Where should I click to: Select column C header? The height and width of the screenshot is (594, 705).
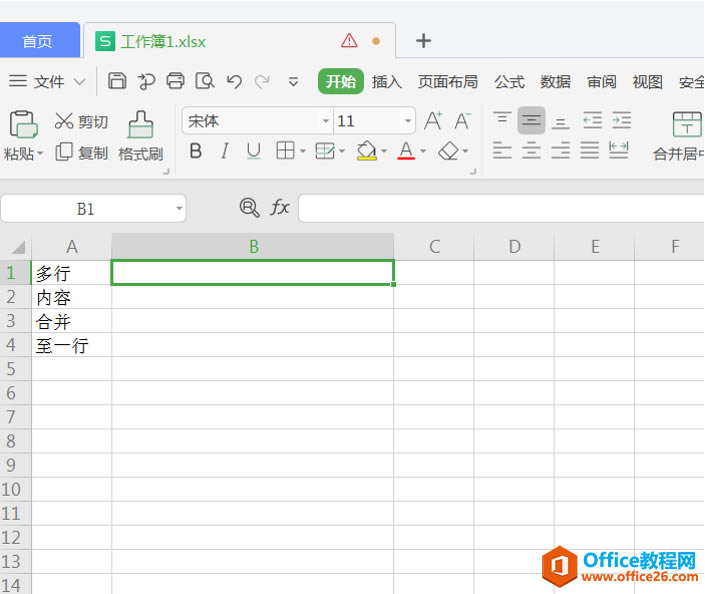[x=434, y=247]
